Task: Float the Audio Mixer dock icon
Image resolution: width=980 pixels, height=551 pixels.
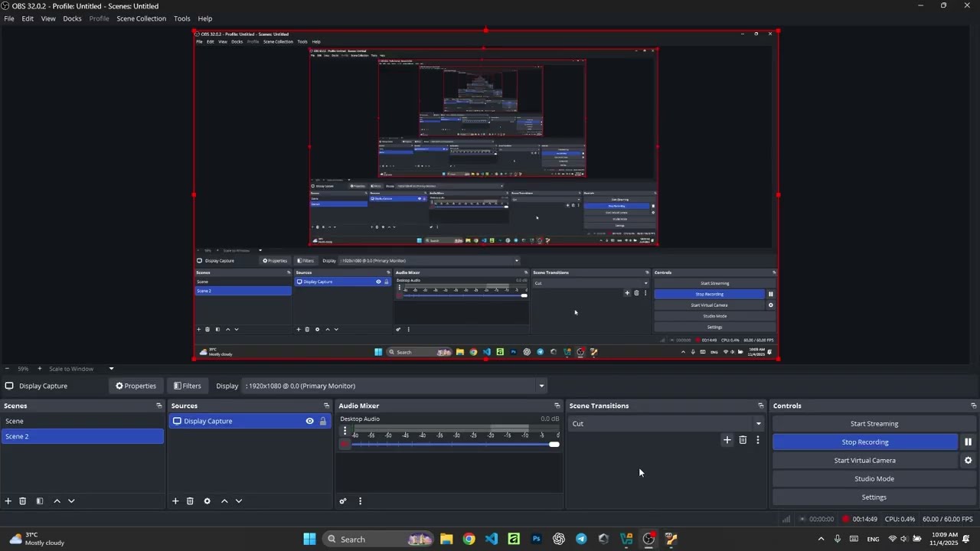Action: [x=557, y=406]
